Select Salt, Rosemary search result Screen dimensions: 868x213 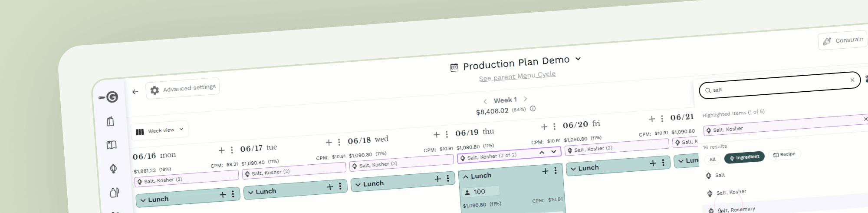pos(737,210)
